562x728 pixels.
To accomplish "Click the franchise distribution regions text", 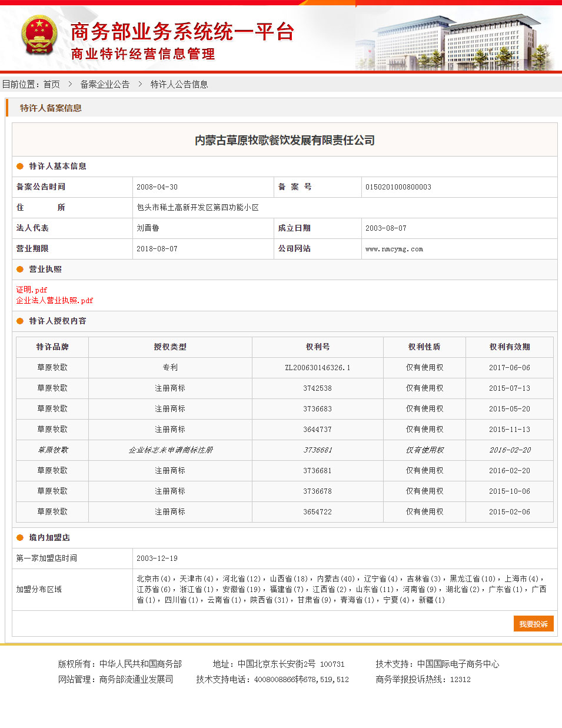I will pos(341,590).
